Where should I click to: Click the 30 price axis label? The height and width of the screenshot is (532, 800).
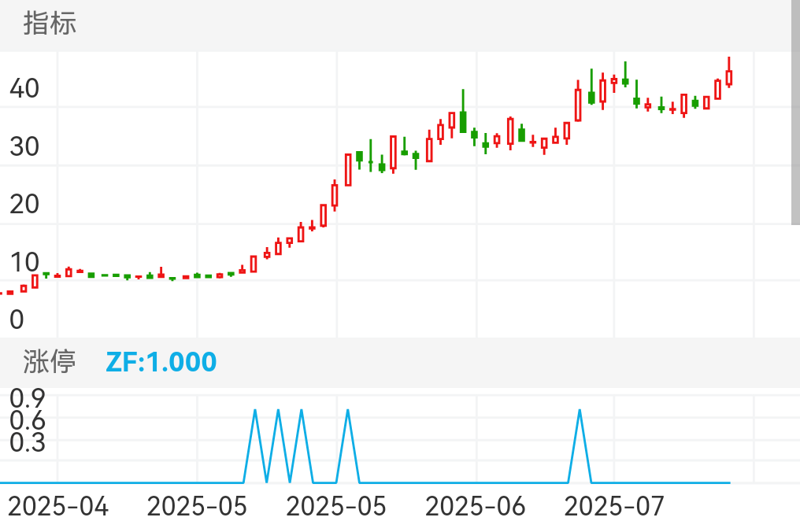pyautogui.click(x=24, y=147)
